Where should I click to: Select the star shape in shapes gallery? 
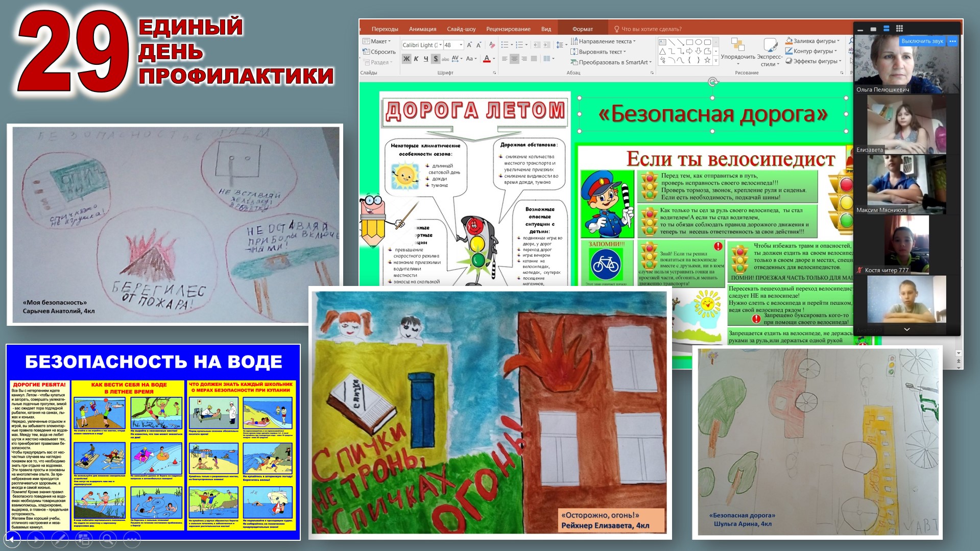pyautogui.click(x=707, y=60)
